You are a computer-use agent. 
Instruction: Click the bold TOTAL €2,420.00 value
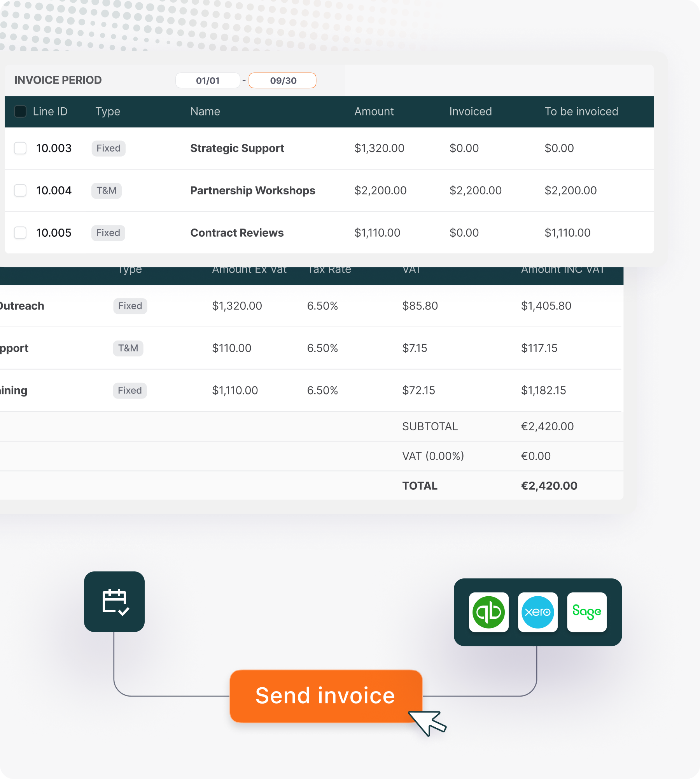[549, 486]
